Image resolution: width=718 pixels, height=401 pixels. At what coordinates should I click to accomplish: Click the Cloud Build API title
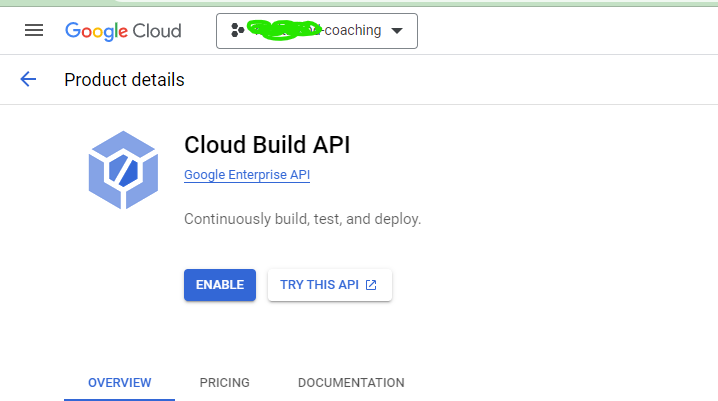click(x=267, y=145)
